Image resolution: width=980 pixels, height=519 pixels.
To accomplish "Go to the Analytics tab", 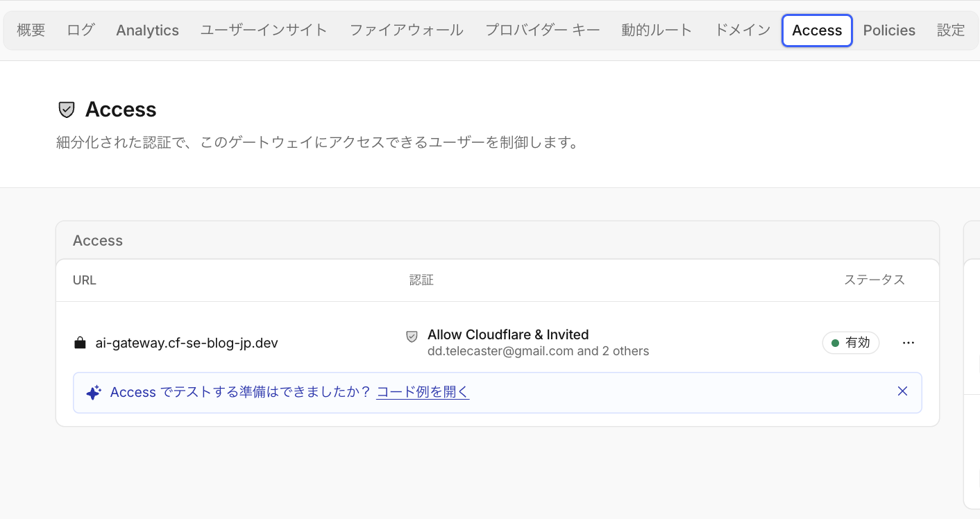I will tap(148, 31).
